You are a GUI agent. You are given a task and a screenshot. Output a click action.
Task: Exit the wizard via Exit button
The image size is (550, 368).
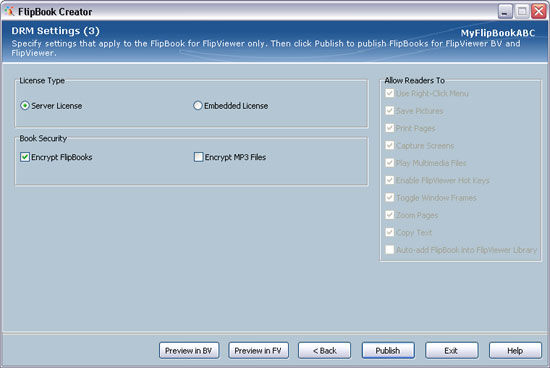pyautogui.click(x=451, y=350)
